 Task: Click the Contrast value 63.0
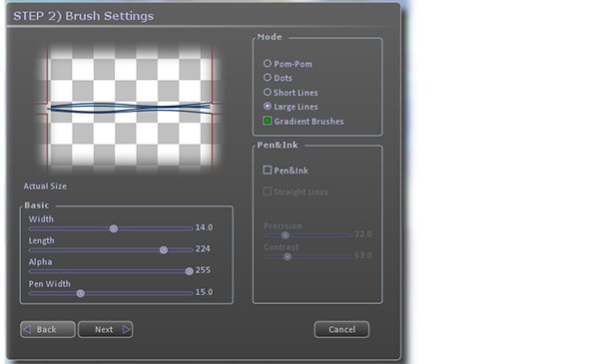click(363, 255)
